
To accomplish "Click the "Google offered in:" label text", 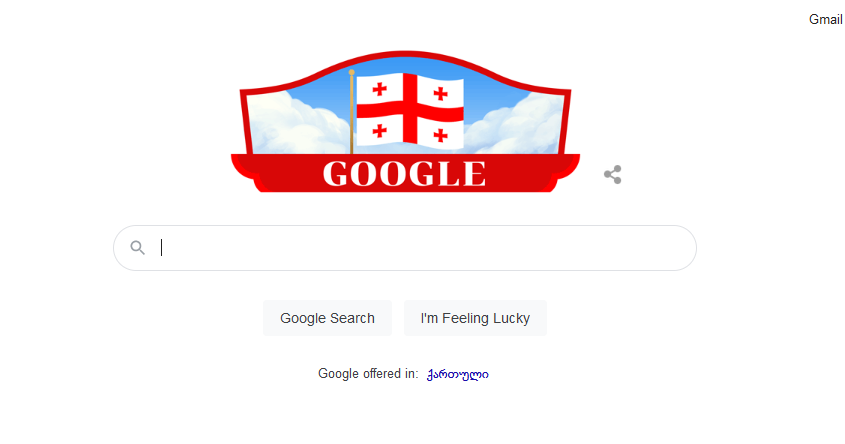I will (x=368, y=373).
